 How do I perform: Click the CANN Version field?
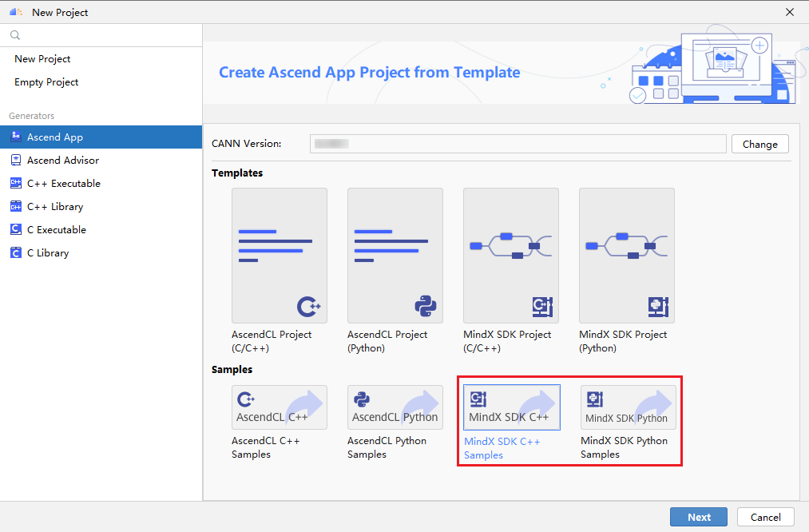pos(518,144)
